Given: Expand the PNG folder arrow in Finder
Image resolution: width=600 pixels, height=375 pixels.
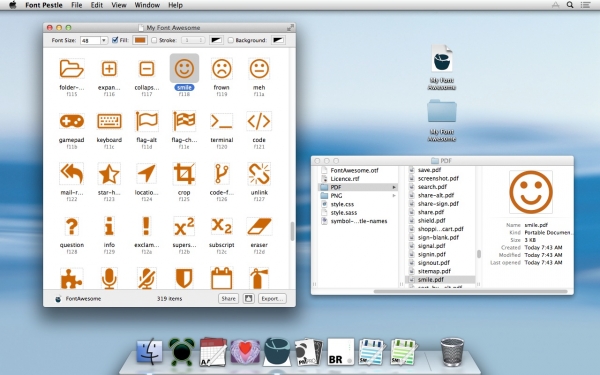Looking at the screenshot, I should tap(394, 196).
